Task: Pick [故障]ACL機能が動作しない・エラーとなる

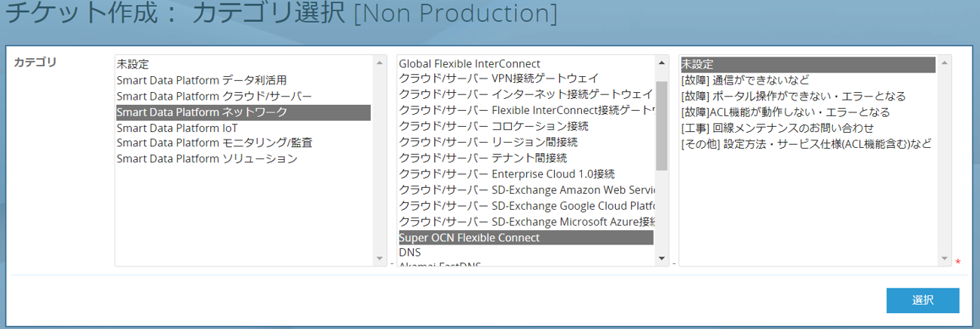Action: tap(785, 112)
